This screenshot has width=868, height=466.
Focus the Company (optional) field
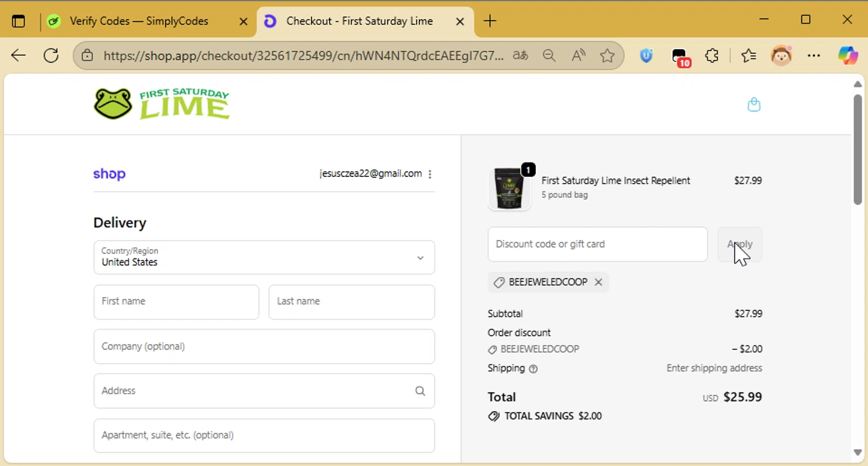(x=264, y=346)
